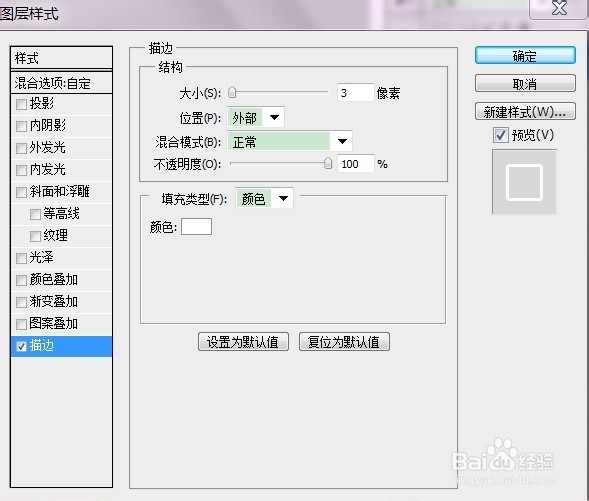Select the 纹理 sub-style label

coord(56,235)
